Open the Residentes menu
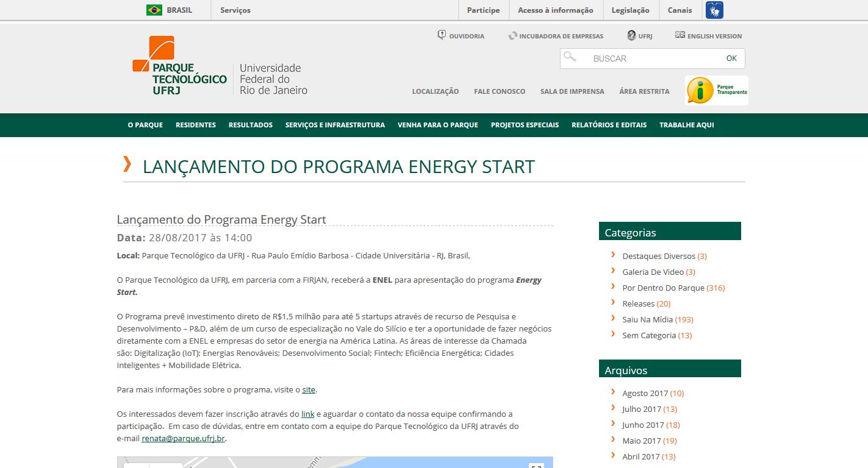This screenshot has height=468, width=868. pos(196,125)
